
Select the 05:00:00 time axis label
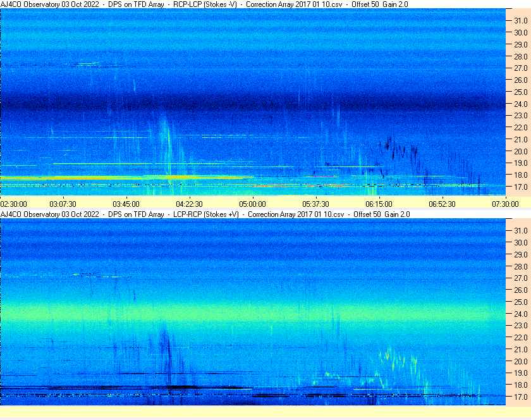point(253,204)
